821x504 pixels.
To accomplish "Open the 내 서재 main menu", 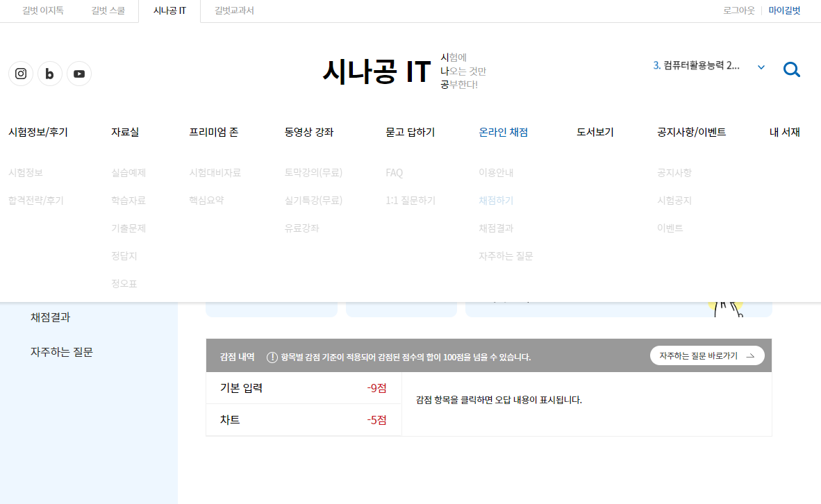I will 785,132.
